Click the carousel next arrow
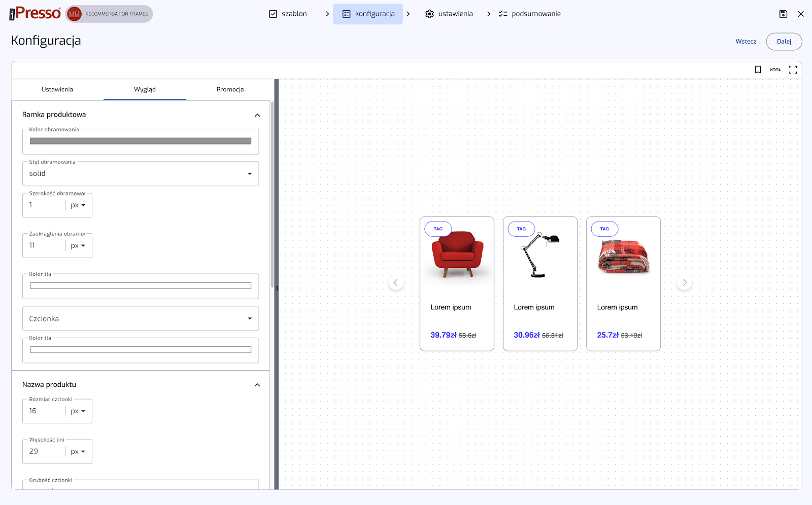 685,283
